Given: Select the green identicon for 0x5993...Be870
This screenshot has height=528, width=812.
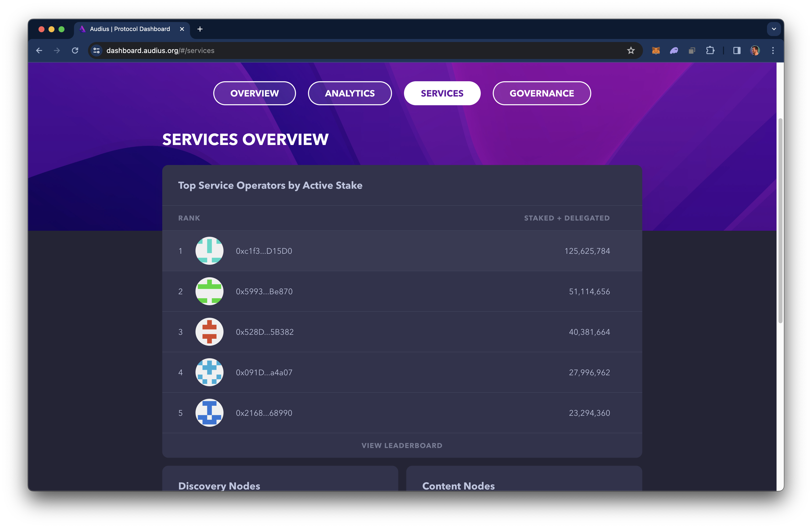Looking at the screenshot, I should pos(209,291).
